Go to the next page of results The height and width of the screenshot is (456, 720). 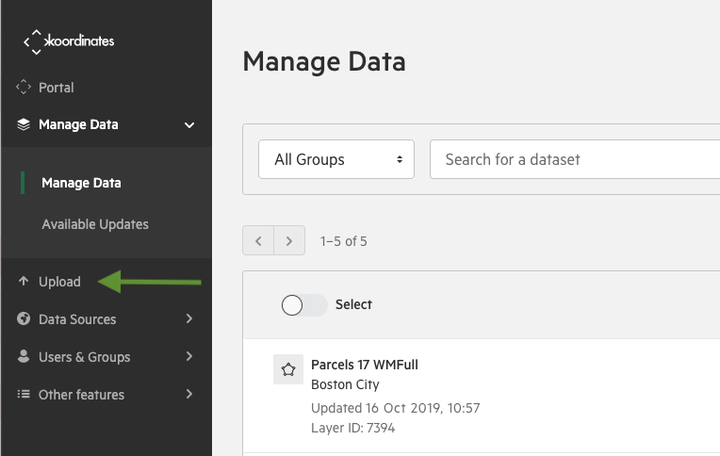289,240
